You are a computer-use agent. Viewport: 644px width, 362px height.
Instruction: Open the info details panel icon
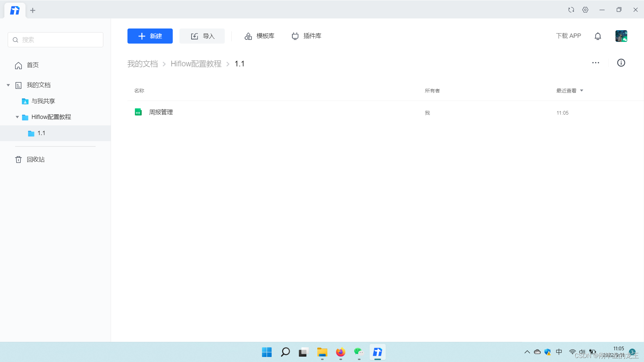pyautogui.click(x=621, y=63)
